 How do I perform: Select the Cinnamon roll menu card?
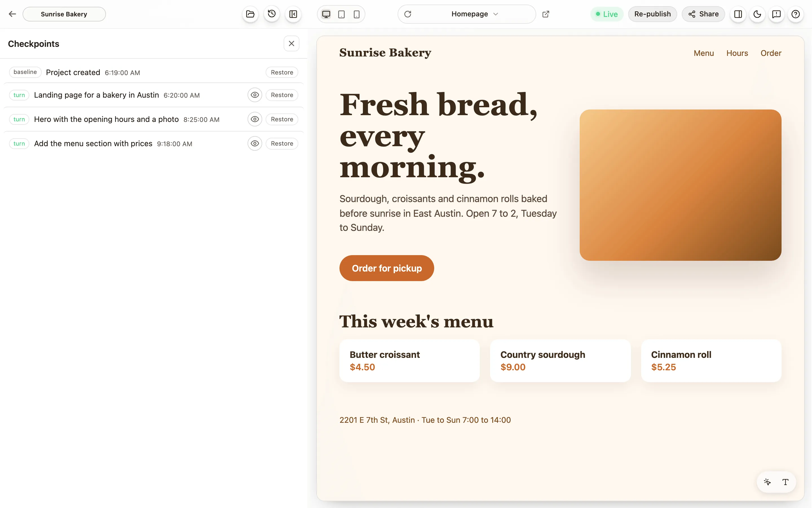[x=711, y=361]
